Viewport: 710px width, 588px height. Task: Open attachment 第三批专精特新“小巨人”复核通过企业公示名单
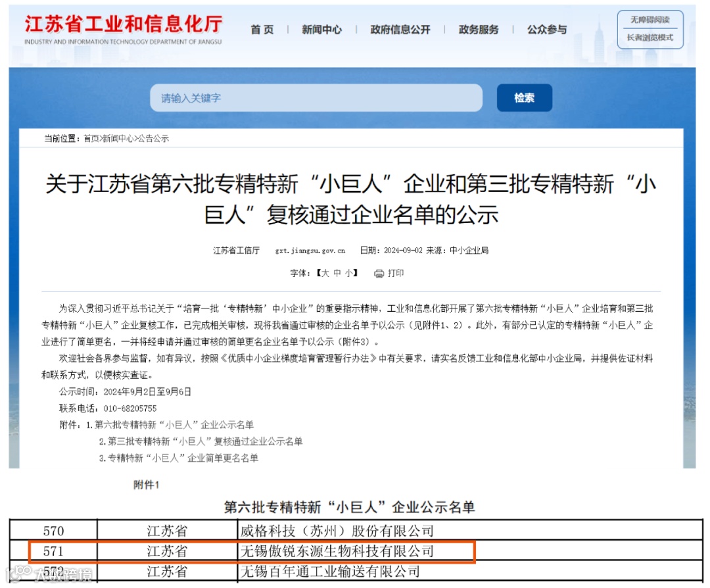click(x=205, y=442)
